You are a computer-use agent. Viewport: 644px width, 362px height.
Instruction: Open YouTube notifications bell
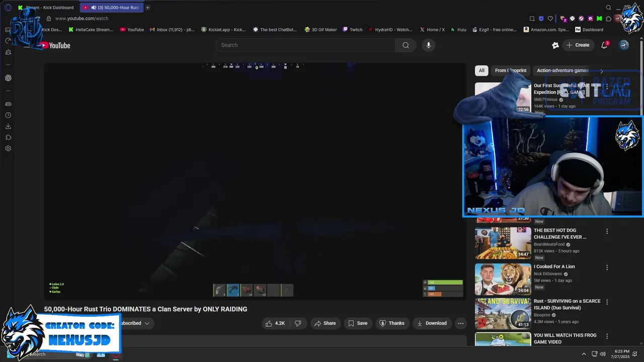tap(605, 45)
